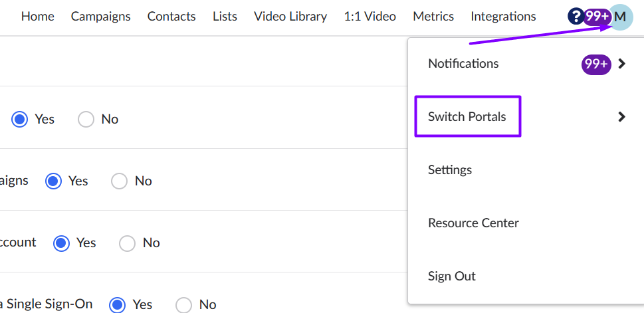Image resolution: width=644 pixels, height=313 pixels.
Task: Select No for Single Sign-On
Action: pos(184,304)
